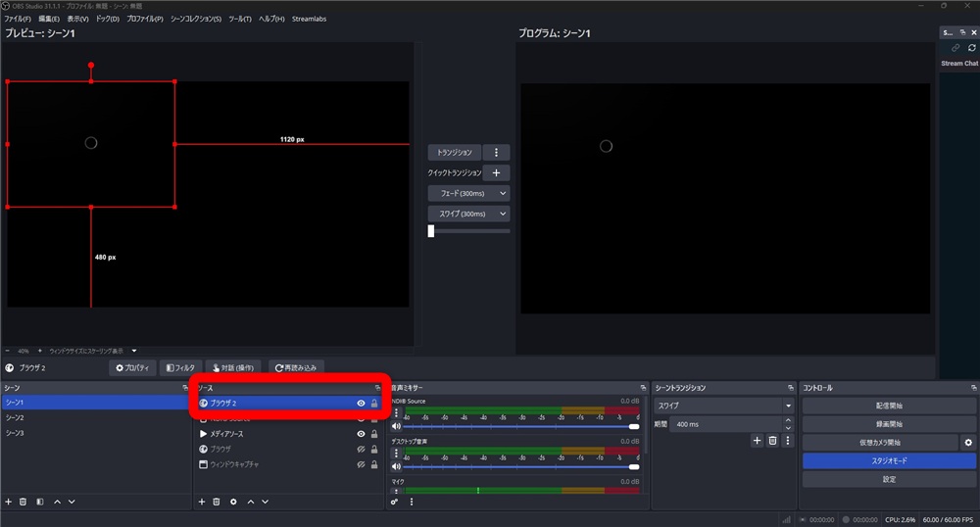Open Desktop audio options three-dots

(396, 453)
